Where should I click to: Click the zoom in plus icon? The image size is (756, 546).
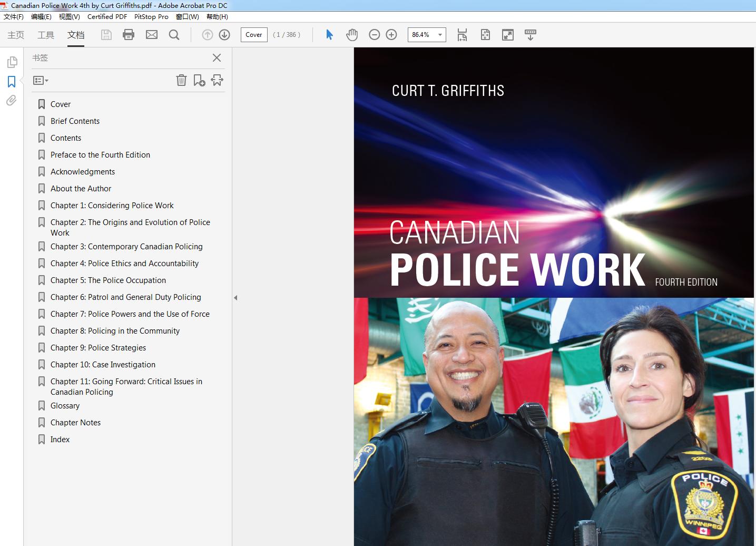coord(391,35)
